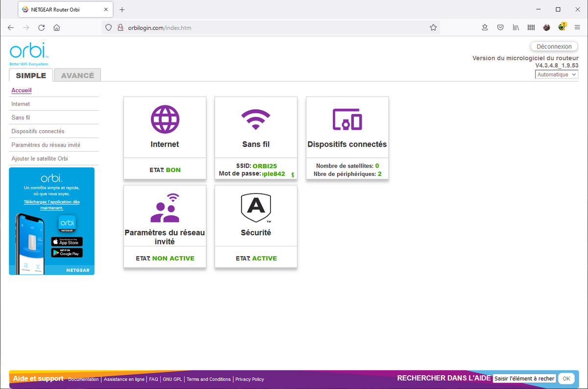Open the Sécurité shield icon

(x=256, y=208)
